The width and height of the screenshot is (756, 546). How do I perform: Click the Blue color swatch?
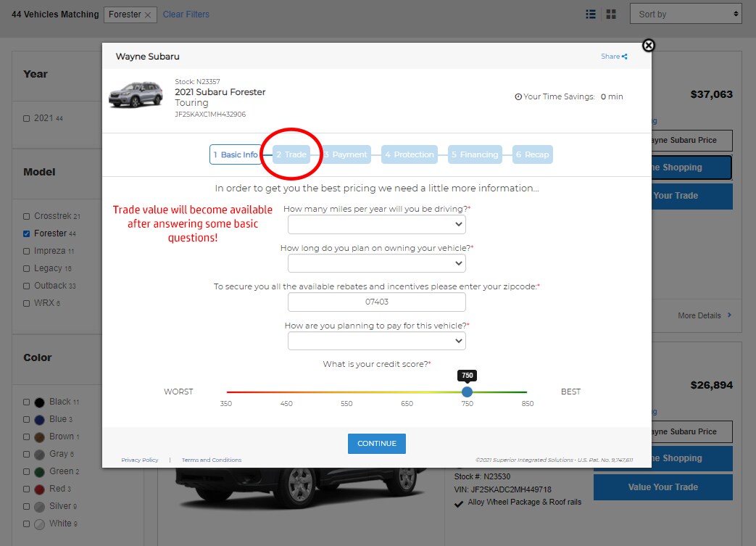coord(40,420)
